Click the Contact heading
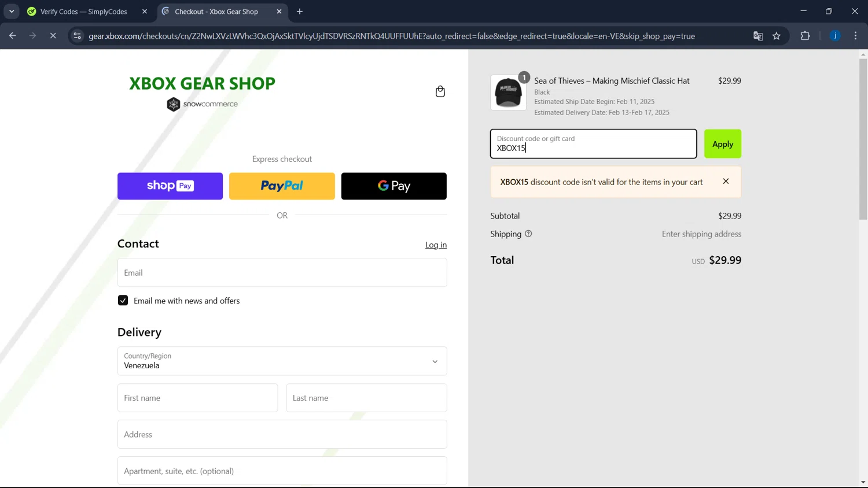Viewport: 868px width, 488px height. tap(138, 244)
